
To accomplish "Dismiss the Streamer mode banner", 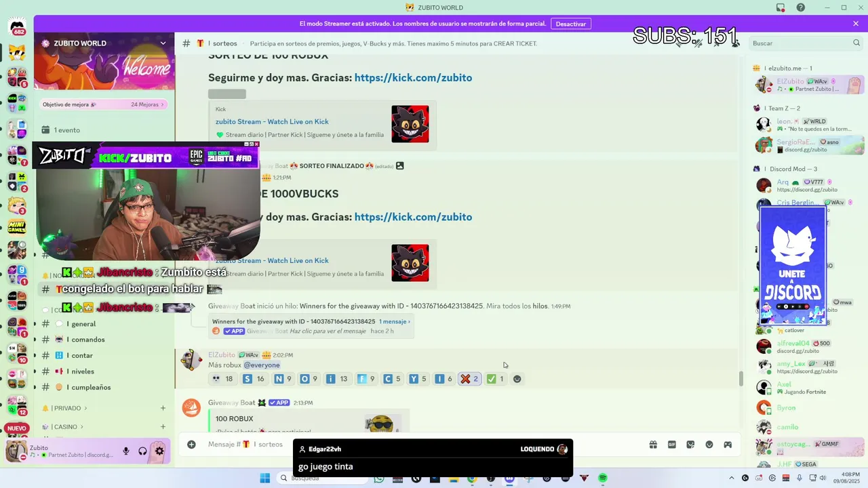I will [856, 24].
